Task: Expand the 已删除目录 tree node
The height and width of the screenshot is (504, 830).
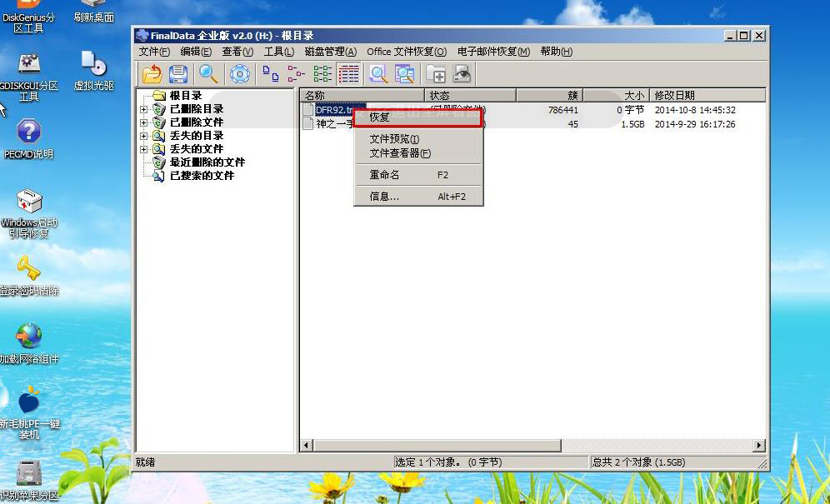Action: tap(143, 109)
